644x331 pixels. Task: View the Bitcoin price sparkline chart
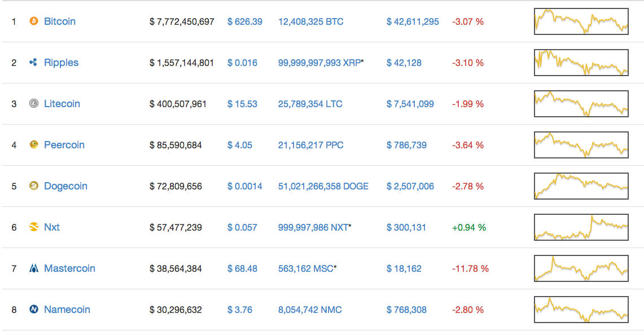tap(581, 21)
